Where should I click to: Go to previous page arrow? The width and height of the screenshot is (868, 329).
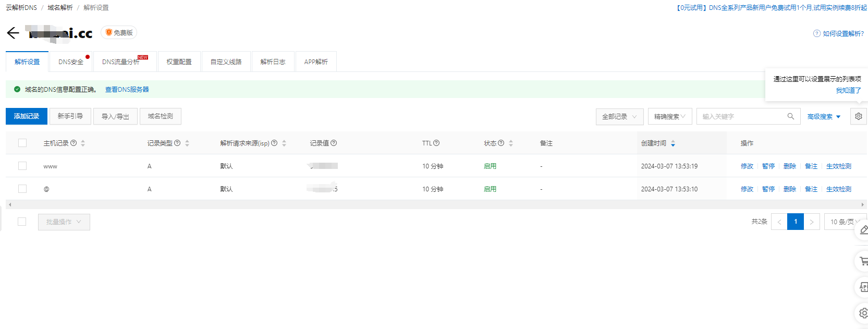tap(779, 222)
